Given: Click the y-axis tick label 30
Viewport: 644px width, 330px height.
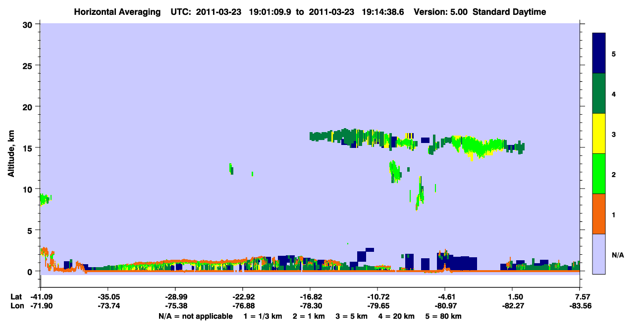Looking at the screenshot, I should coord(29,24).
